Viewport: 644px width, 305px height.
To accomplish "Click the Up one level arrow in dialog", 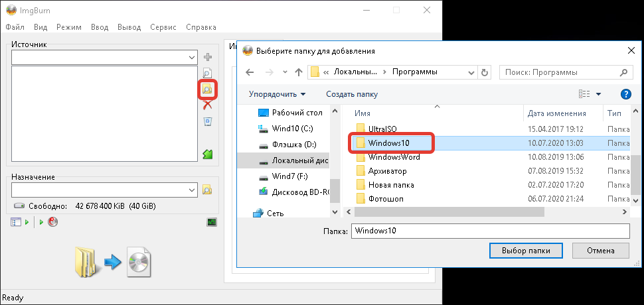I will point(299,72).
